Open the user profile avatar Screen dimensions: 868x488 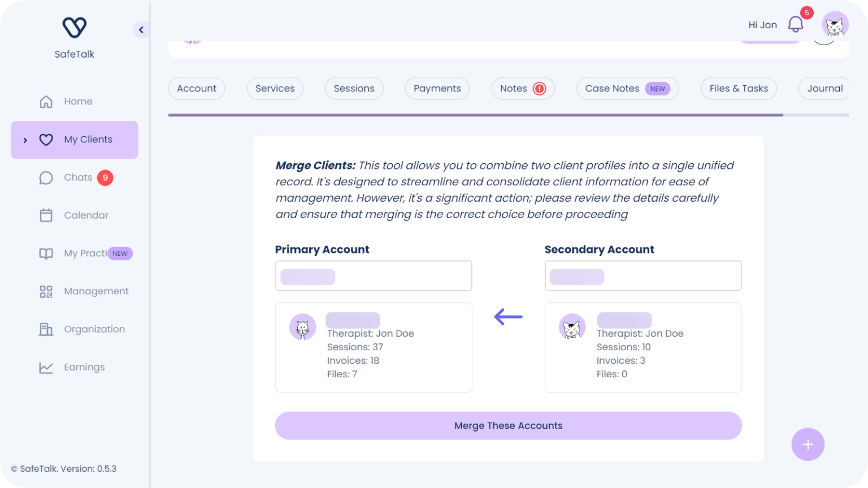tap(835, 25)
